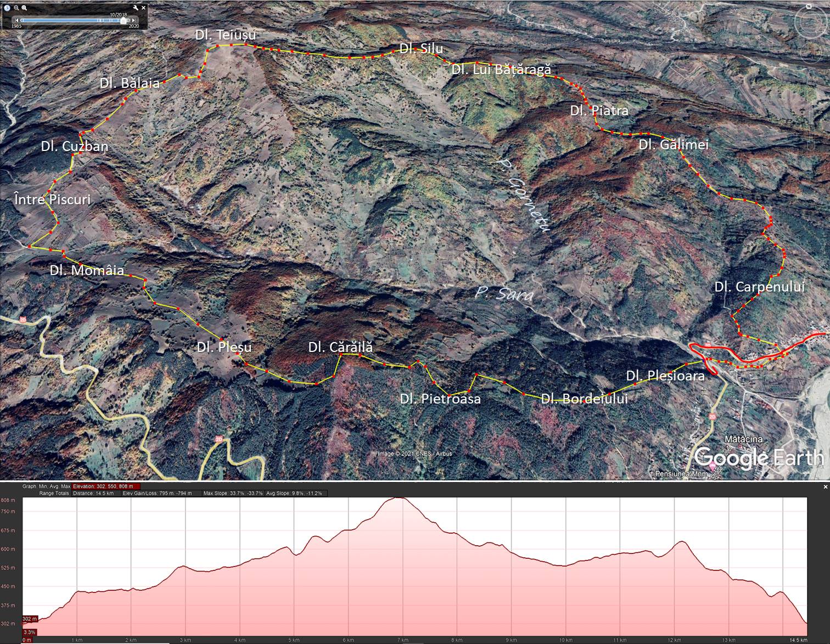Click the Max Slope statistic box
Image resolution: width=830 pixels, height=644 pixels.
233,494
